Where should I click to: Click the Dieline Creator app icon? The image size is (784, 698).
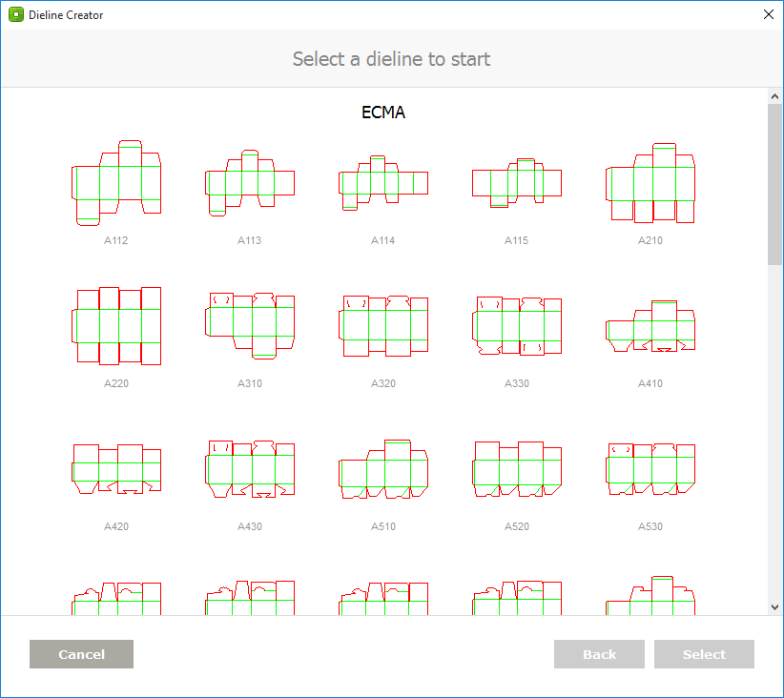pyautogui.click(x=16, y=14)
